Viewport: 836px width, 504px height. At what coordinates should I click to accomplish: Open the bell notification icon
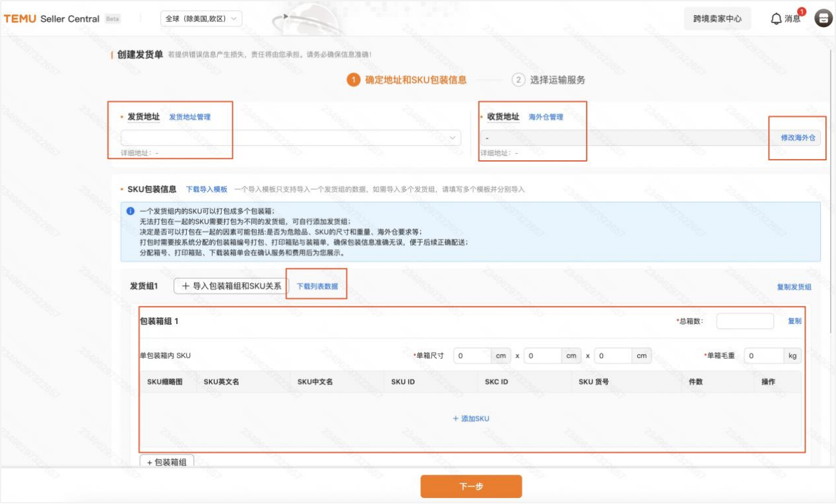pos(776,19)
